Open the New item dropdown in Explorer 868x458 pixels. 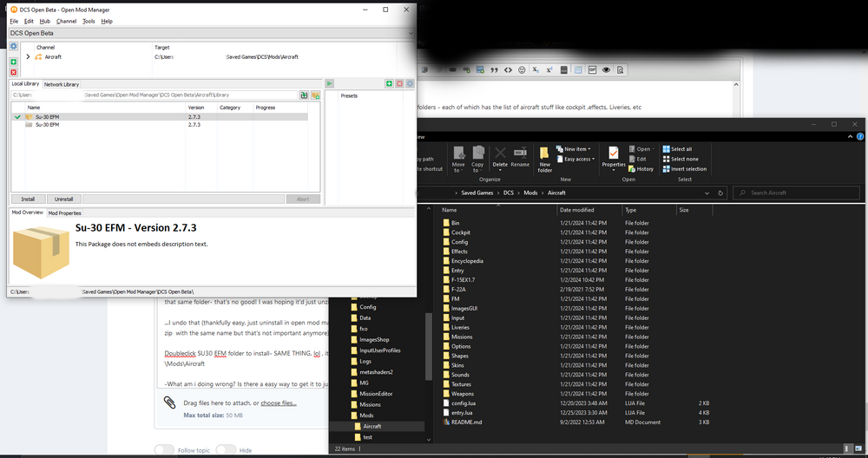574,149
